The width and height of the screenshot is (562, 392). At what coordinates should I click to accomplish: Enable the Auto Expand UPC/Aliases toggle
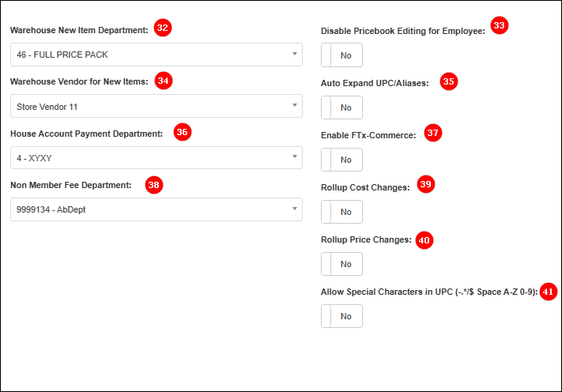point(341,107)
